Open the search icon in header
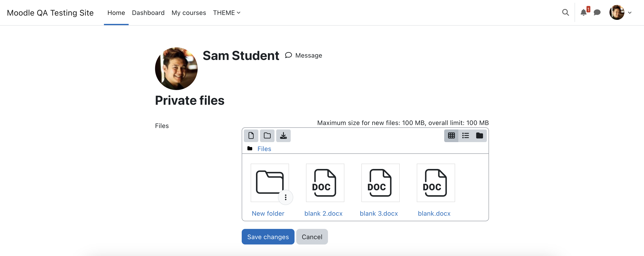 click(565, 12)
